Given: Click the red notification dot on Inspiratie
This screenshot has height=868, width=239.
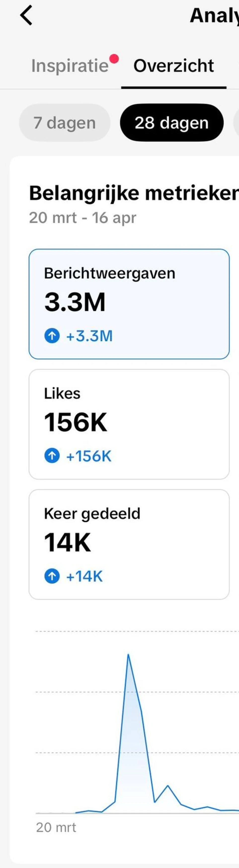Looking at the screenshot, I should tap(114, 59).
